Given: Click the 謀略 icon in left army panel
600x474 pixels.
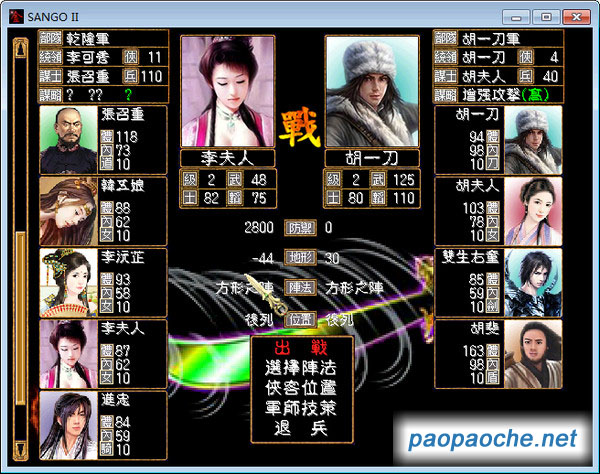Looking at the screenshot, I should click(51, 94).
